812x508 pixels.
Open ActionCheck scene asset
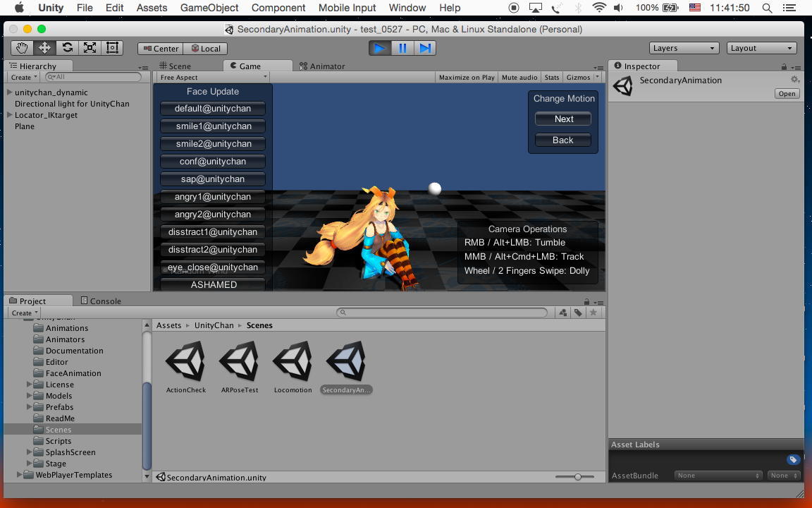(x=185, y=366)
